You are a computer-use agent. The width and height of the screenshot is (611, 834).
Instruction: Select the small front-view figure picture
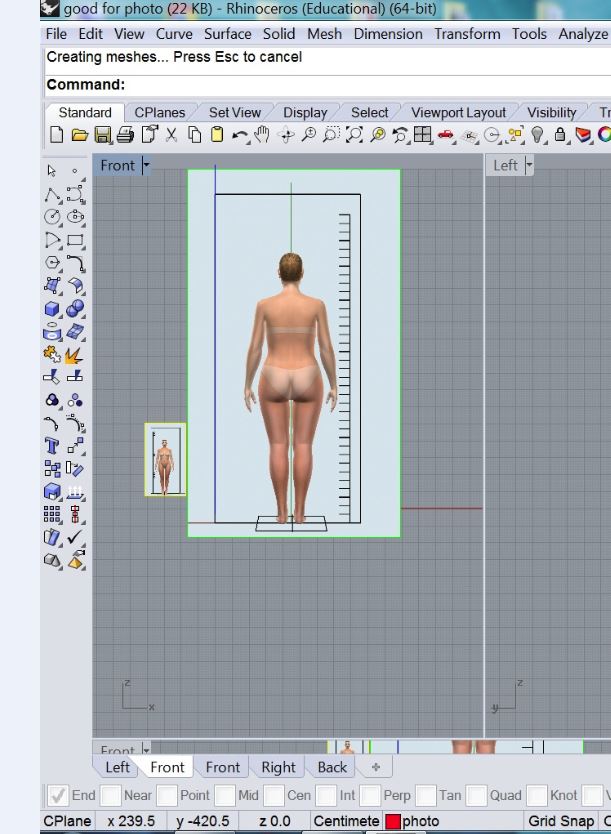(165, 460)
